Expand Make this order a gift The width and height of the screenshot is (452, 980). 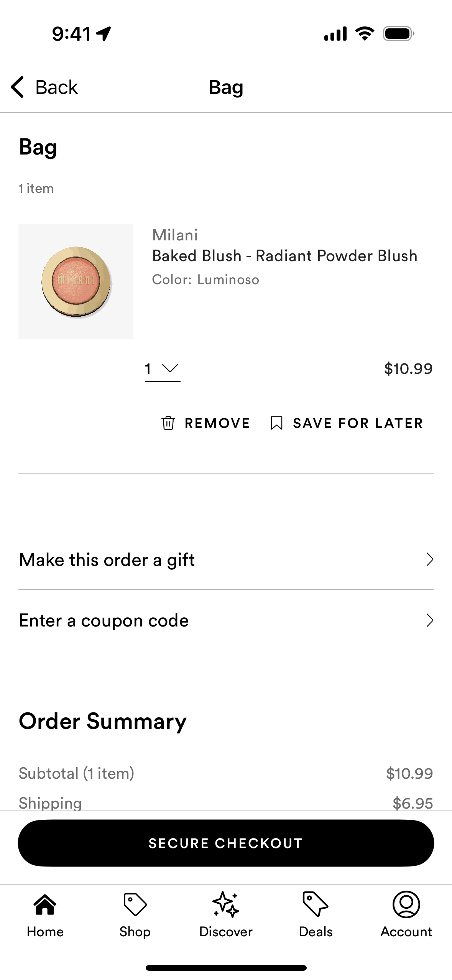click(226, 560)
